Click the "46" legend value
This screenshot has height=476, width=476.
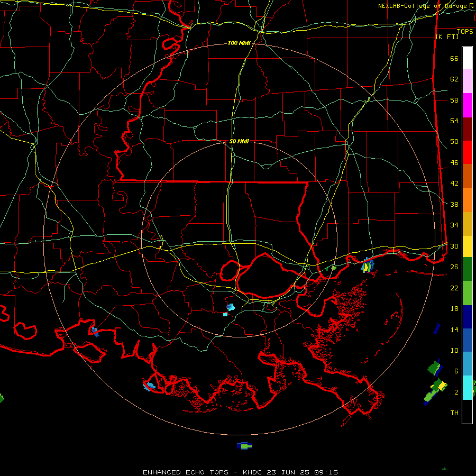coord(454,163)
